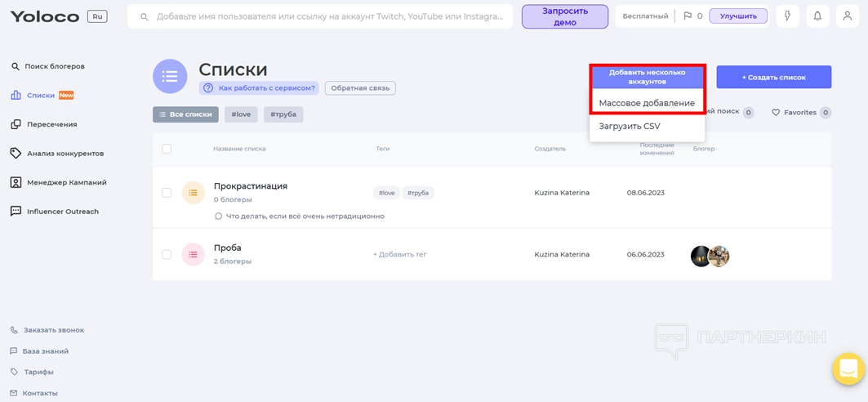Screen dimensions: 868x402
Task: Click the Анализ конкурентов tag icon
Action: [16, 154]
